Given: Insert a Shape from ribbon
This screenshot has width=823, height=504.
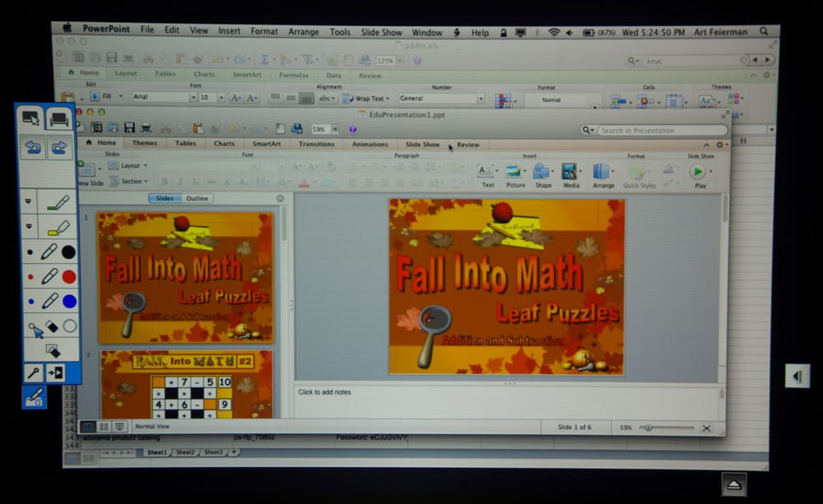Looking at the screenshot, I should pyautogui.click(x=542, y=176).
